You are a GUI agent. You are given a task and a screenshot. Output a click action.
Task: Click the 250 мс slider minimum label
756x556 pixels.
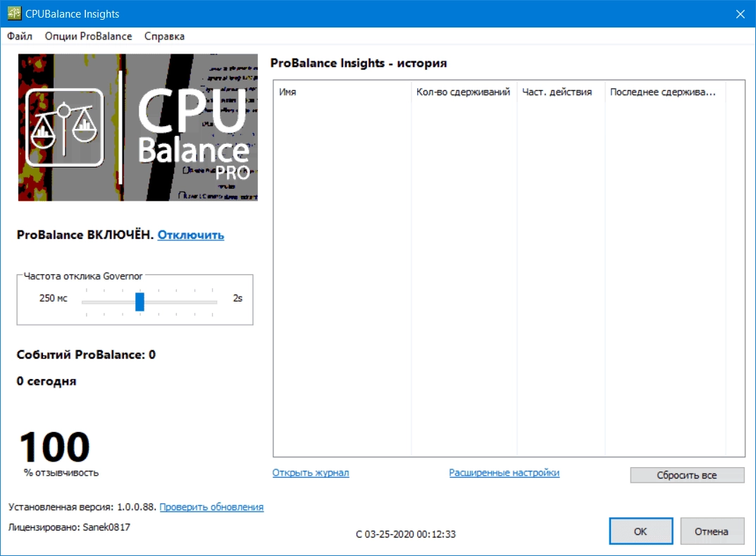pyautogui.click(x=53, y=298)
